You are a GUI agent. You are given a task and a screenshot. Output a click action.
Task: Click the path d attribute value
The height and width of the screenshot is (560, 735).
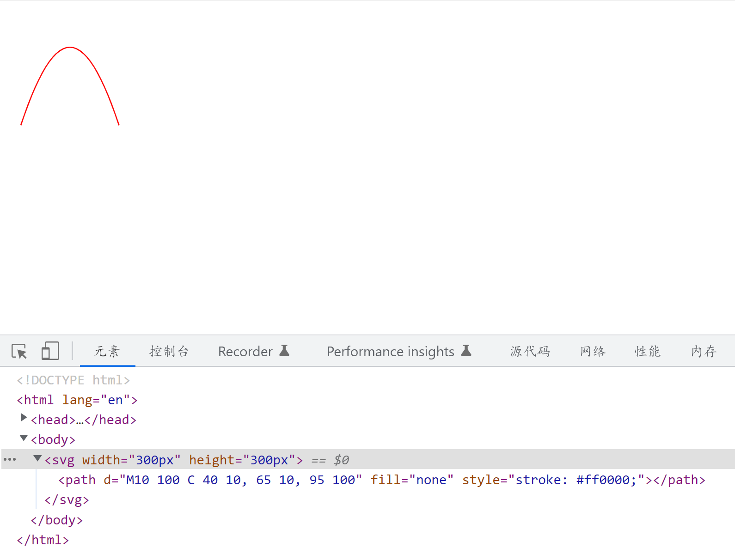(240, 480)
